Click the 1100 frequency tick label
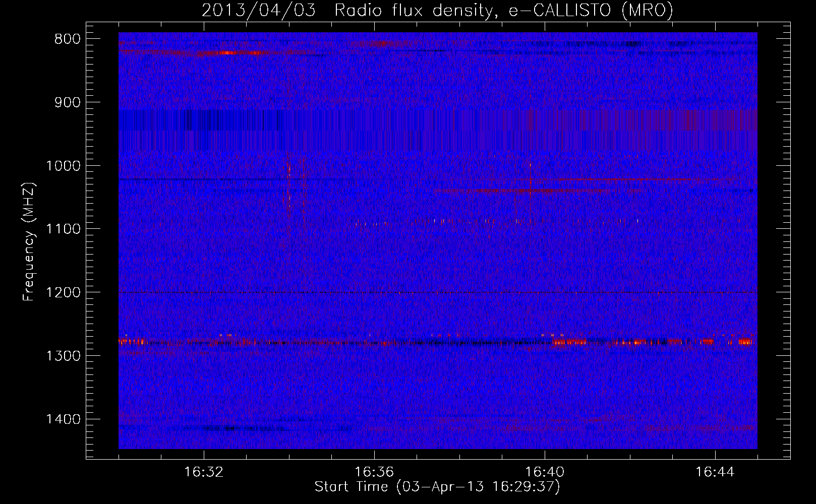 (63, 229)
